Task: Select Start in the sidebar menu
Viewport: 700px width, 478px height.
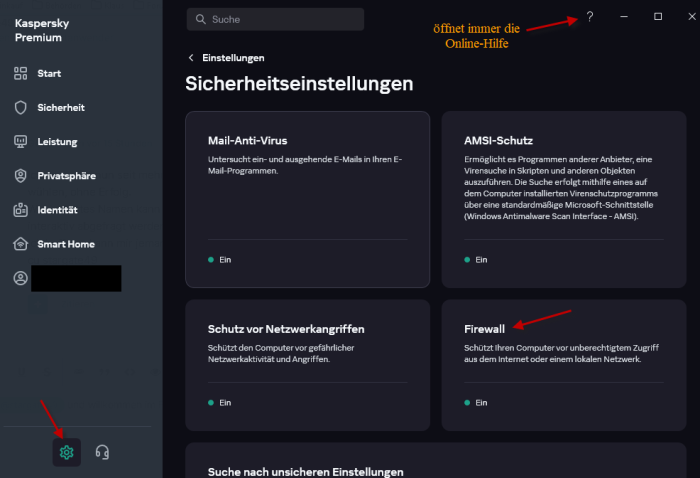Action: click(49, 73)
